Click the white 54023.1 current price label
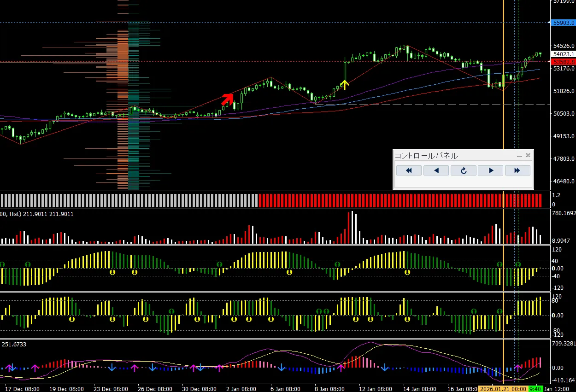This screenshot has width=576, height=392. pos(563,54)
